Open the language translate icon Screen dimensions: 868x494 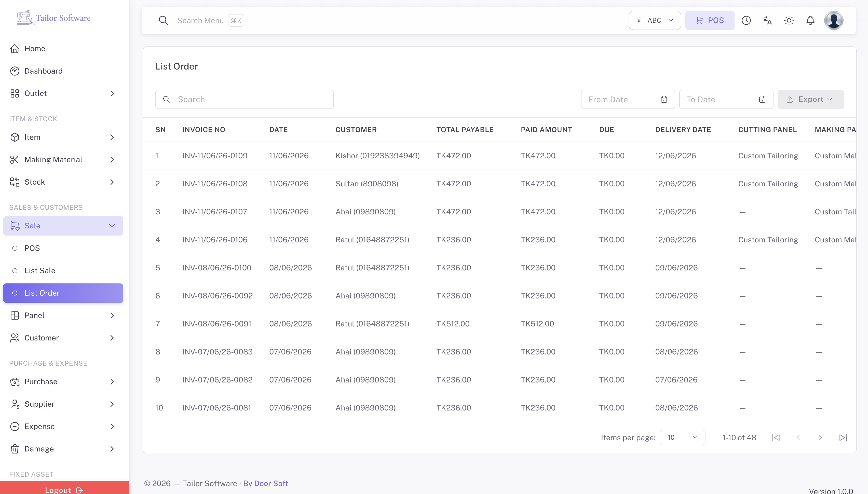coord(767,20)
